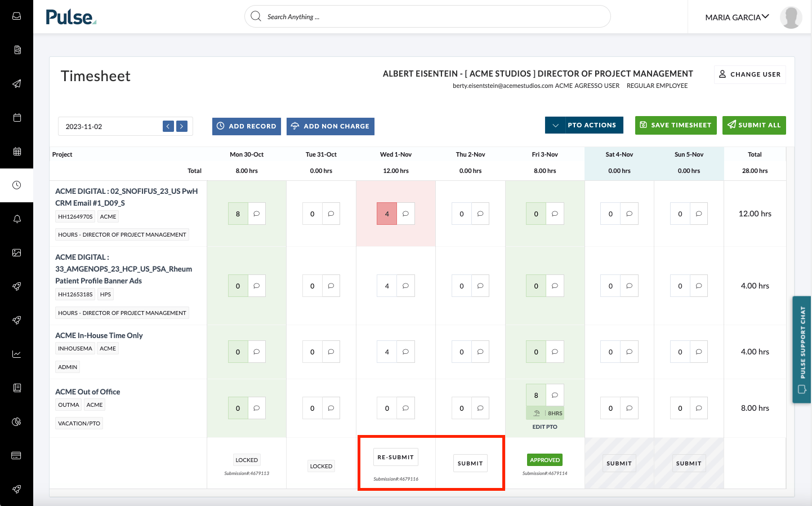The height and width of the screenshot is (506, 812).
Task: Open comment for SNOFIFUS row on Fri 3-Nov
Action: pos(555,214)
